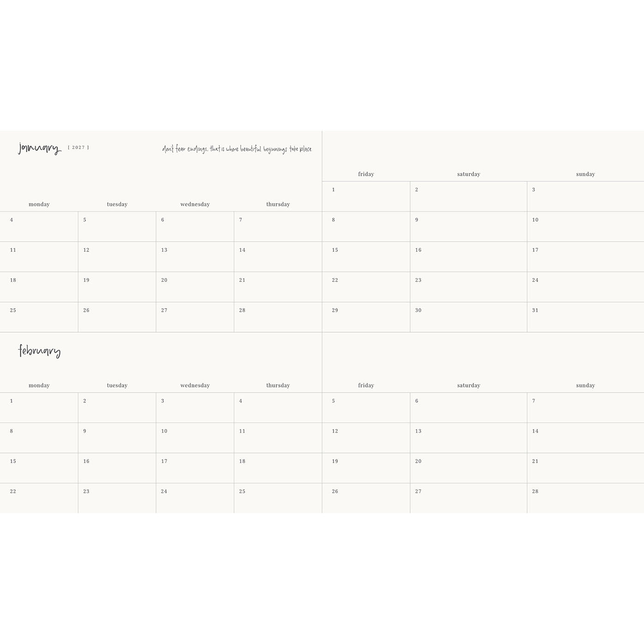Viewport: 644px width, 644px height.
Task: Select January 3 cell under sunday
Action: (x=585, y=197)
